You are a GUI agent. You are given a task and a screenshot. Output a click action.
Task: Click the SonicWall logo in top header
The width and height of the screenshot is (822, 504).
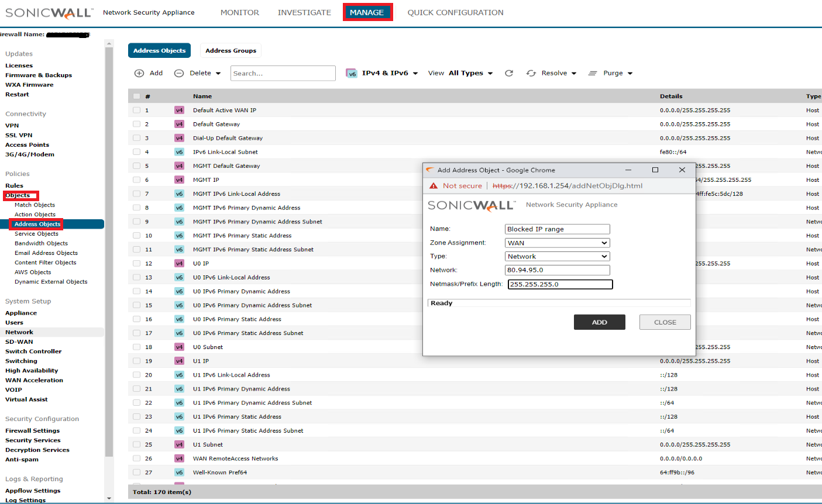pyautogui.click(x=49, y=12)
